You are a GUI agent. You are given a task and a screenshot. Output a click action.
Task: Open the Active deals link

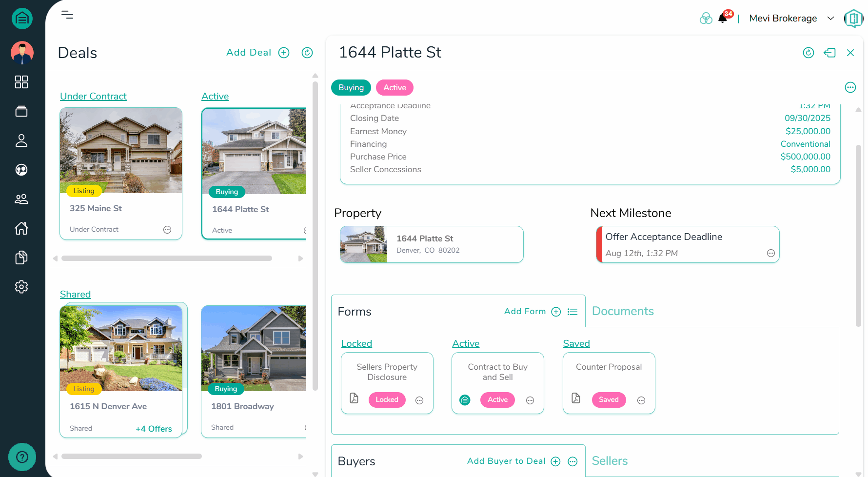click(215, 97)
